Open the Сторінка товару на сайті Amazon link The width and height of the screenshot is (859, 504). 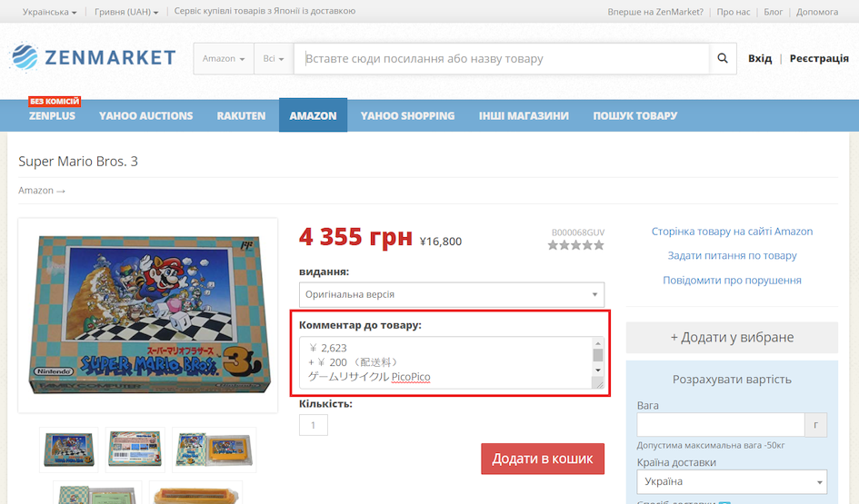(732, 232)
